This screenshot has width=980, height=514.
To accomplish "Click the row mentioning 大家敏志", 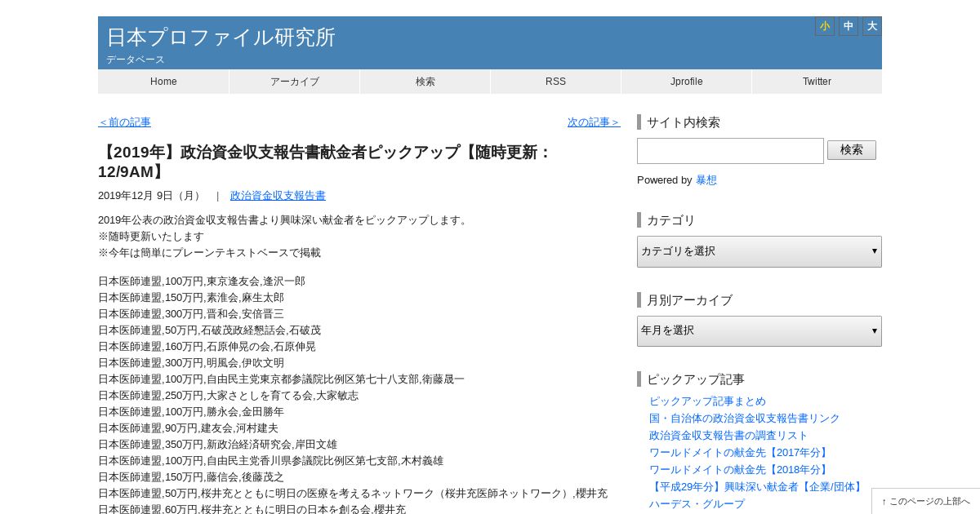I will (228, 396).
